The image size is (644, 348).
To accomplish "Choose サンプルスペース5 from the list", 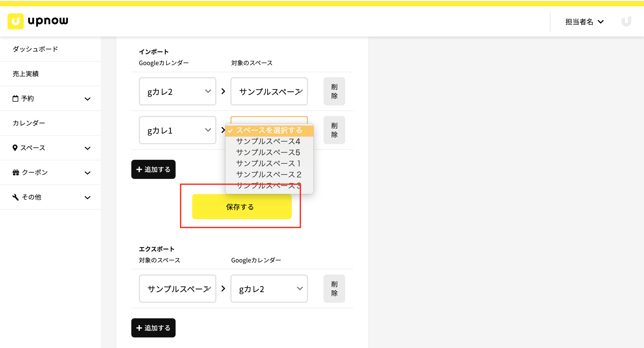I will coord(269,152).
